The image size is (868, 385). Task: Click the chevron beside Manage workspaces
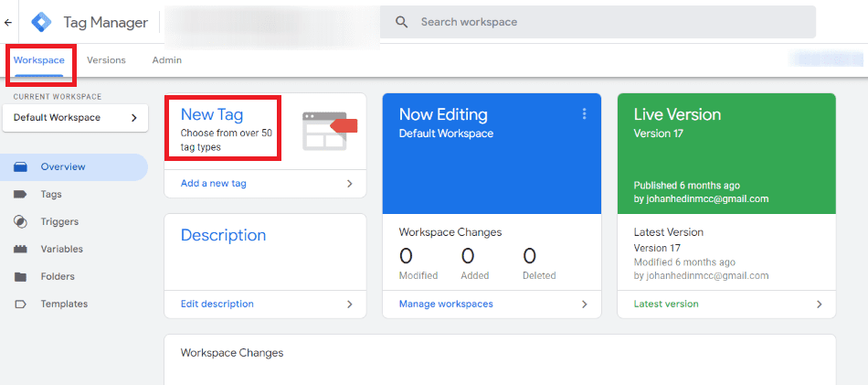(585, 305)
